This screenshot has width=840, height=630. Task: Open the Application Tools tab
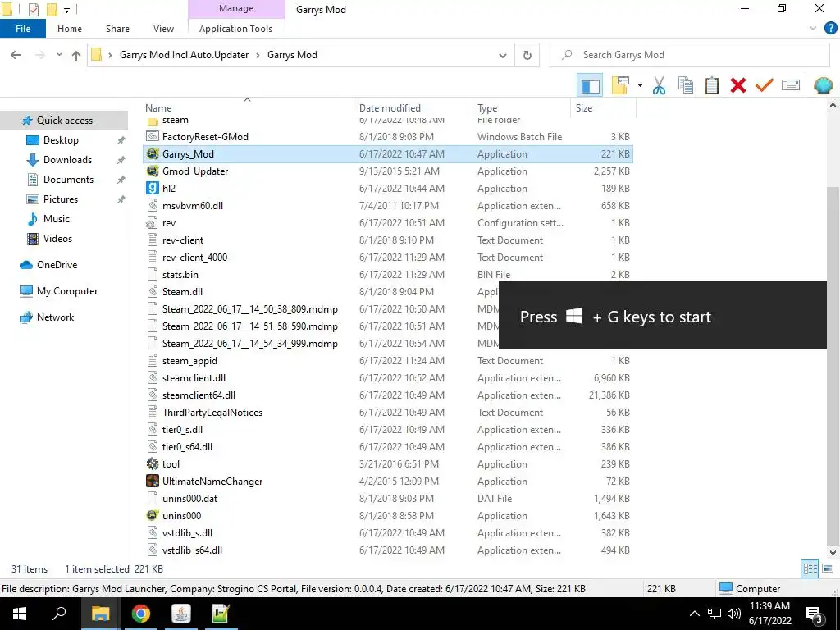pos(235,29)
